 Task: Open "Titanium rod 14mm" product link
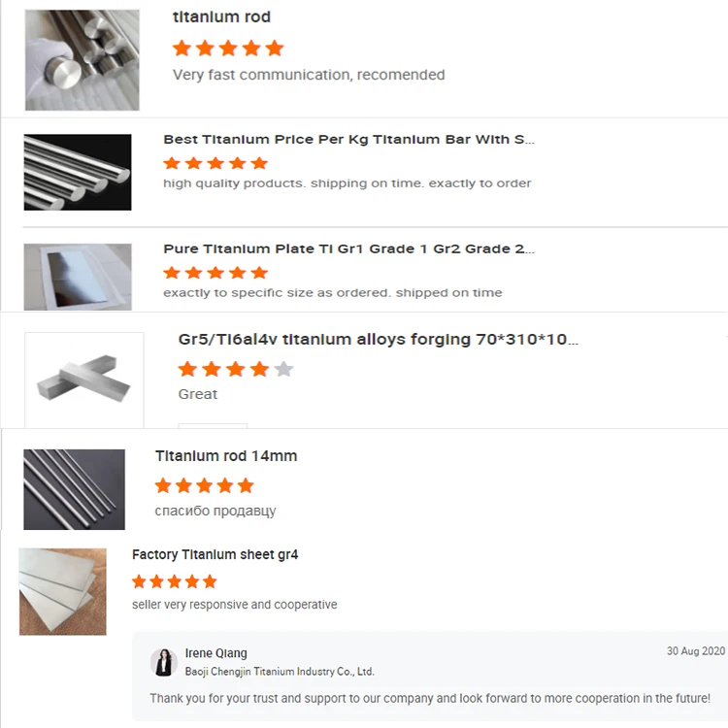tap(226, 456)
